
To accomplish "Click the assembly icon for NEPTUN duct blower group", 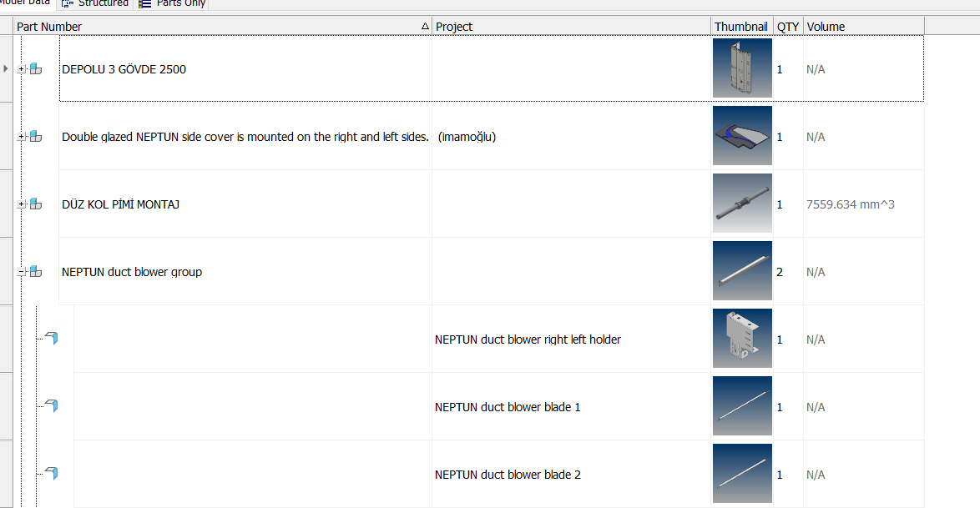I will coord(36,272).
